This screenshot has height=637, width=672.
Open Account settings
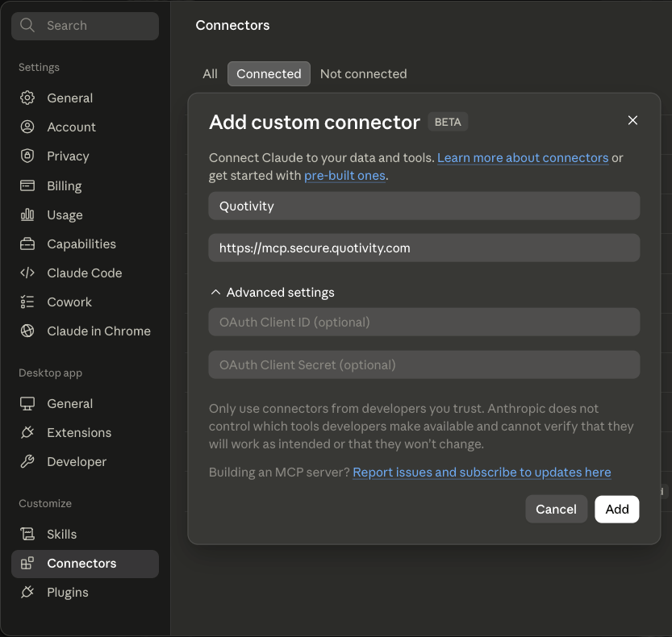(x=85, y=127)
